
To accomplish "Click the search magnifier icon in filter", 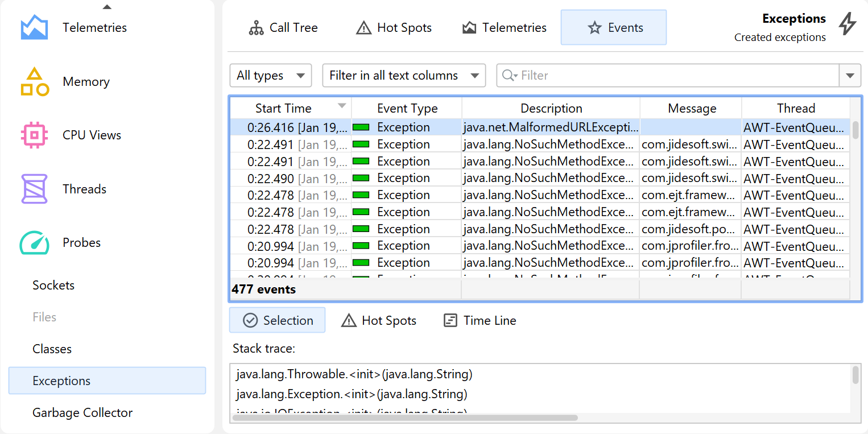I will point(509,76).
